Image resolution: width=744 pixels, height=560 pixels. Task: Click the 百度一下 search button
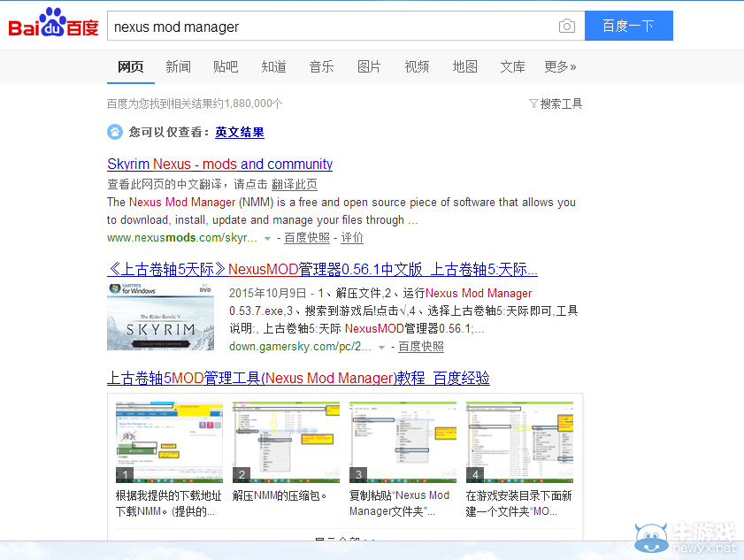pos(629,26)
